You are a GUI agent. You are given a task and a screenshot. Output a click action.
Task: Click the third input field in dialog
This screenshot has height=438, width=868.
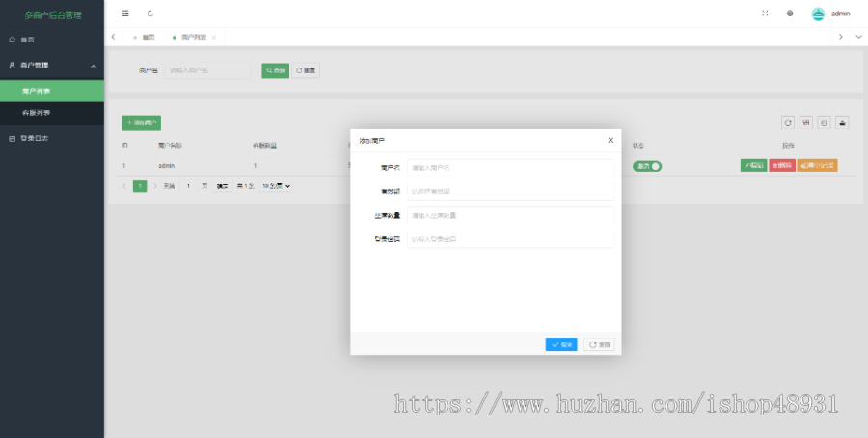click(510, 216)
